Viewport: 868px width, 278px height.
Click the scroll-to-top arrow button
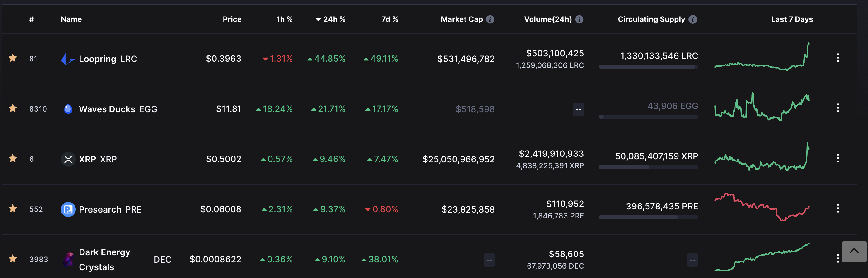854,252
